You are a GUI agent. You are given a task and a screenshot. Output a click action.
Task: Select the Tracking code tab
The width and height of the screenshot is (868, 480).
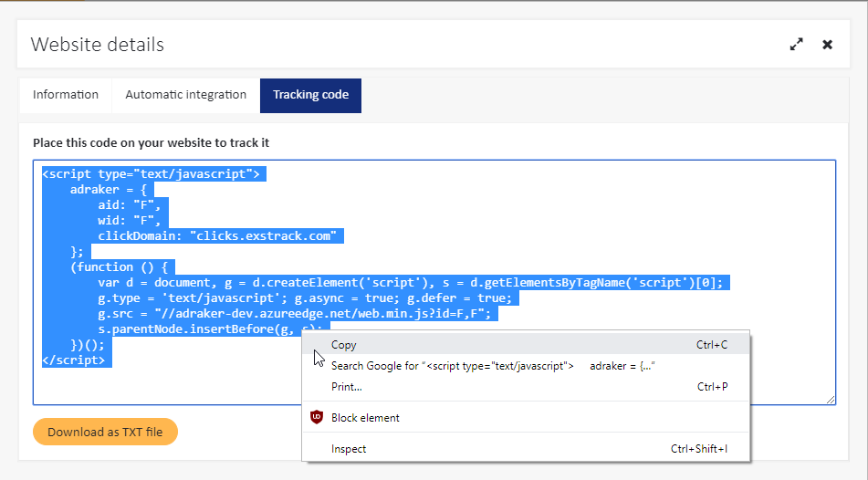[310, 95]
